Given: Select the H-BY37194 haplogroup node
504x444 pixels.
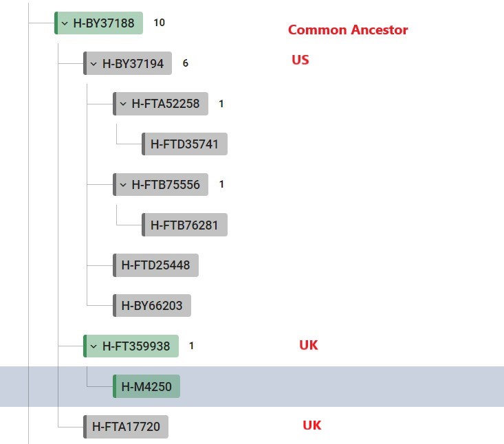Looking at the screenshot, I should (128, 63).
